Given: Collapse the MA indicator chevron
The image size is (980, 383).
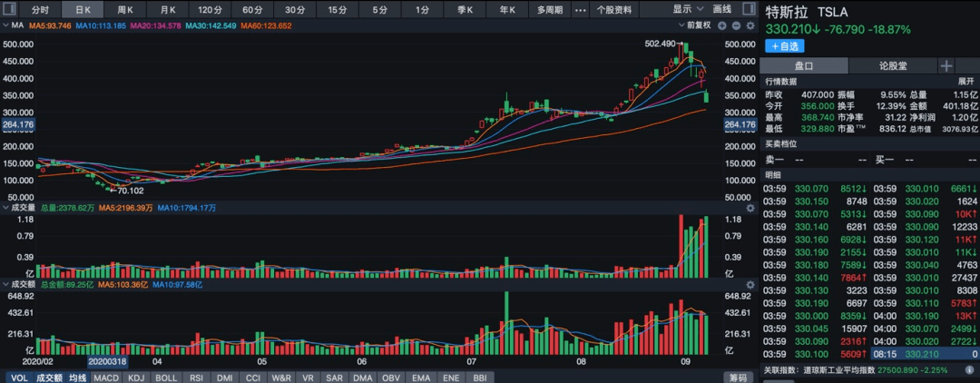Looking at the screenshot, I should pyautogui.click(x=5, y=25).
